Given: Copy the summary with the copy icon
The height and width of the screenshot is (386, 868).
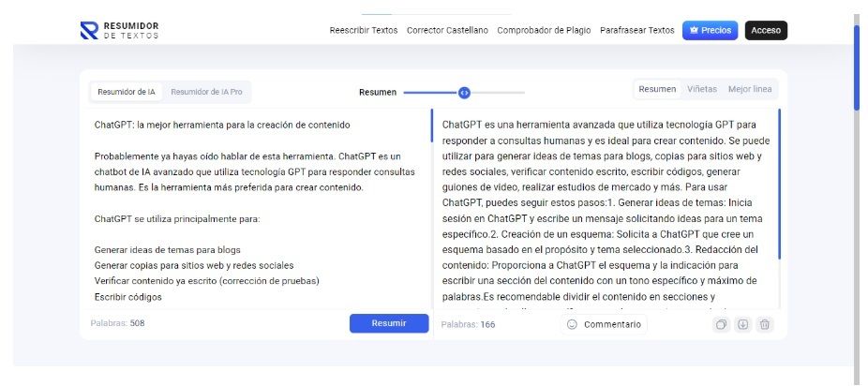Looking at the screenshot, I should pyautogui.click(x=721, y=324).
